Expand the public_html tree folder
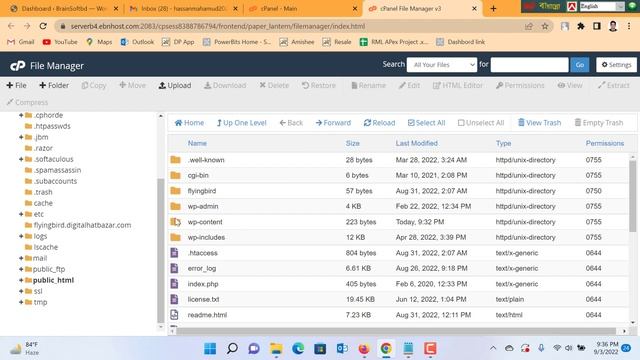 point(21,280)
